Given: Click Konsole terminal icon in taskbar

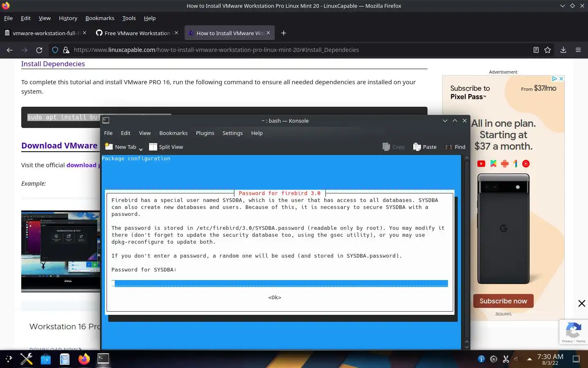Looking at the screenshot, I should click(x=103, y=359).
